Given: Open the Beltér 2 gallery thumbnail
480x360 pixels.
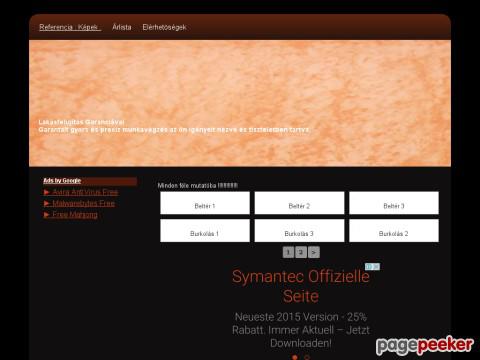Looking at the screenshot, I should coord(299,203).
